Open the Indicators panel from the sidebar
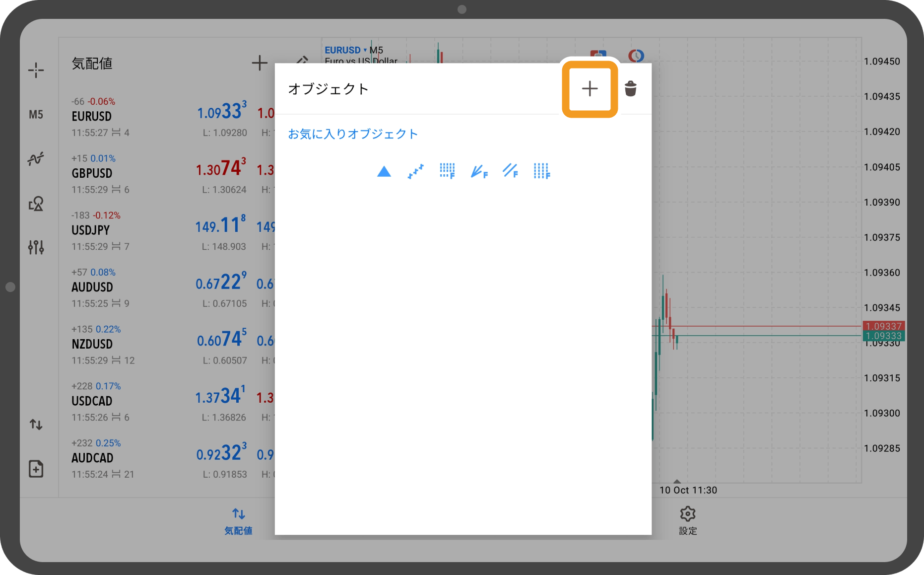The width and height of the screenshot is (924, 575). (x=36, y=158)
